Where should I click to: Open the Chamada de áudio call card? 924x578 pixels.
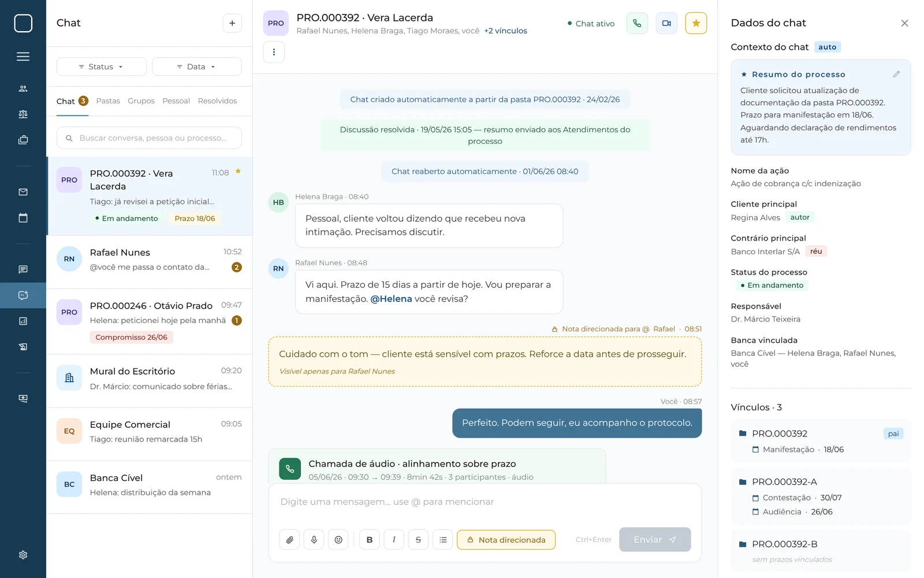tap(437, 467)
